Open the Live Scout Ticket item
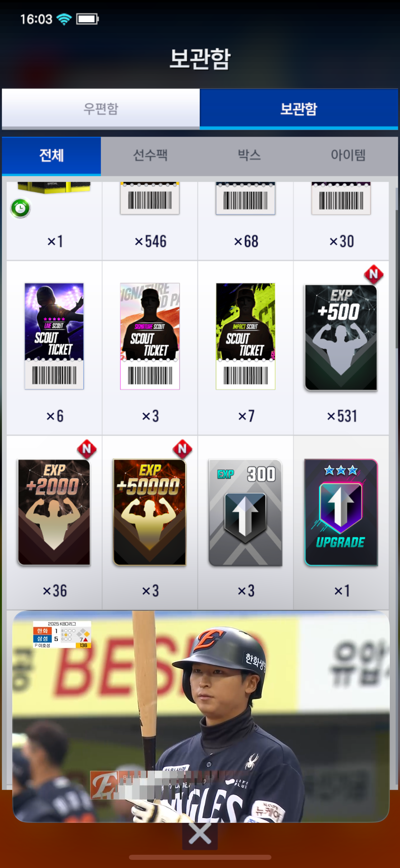Screen dimensions: 400x868 (54, 336)
